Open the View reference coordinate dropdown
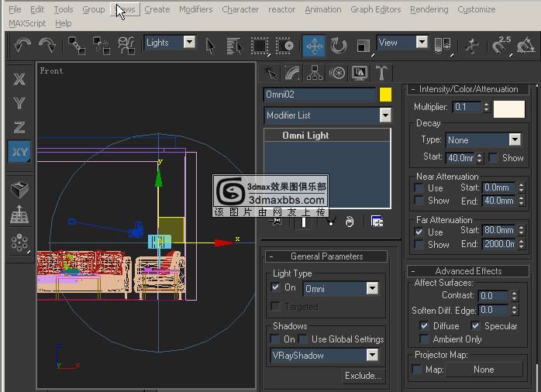 point(422,42)
